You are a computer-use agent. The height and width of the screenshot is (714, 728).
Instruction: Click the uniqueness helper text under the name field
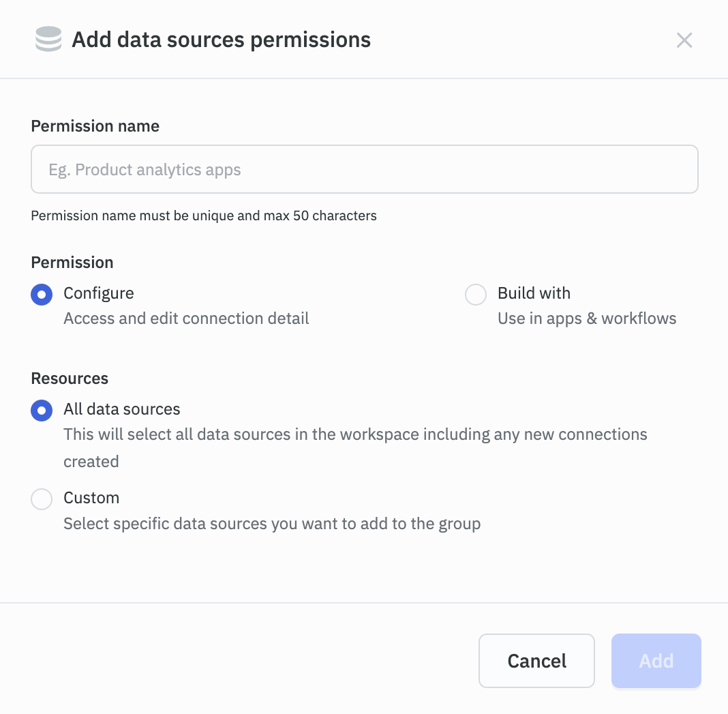203,215
